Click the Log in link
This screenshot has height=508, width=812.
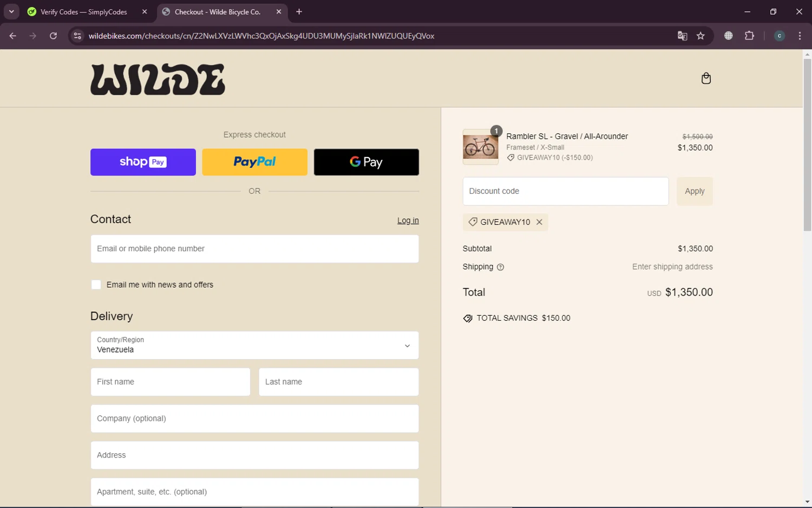coord(408,220)
